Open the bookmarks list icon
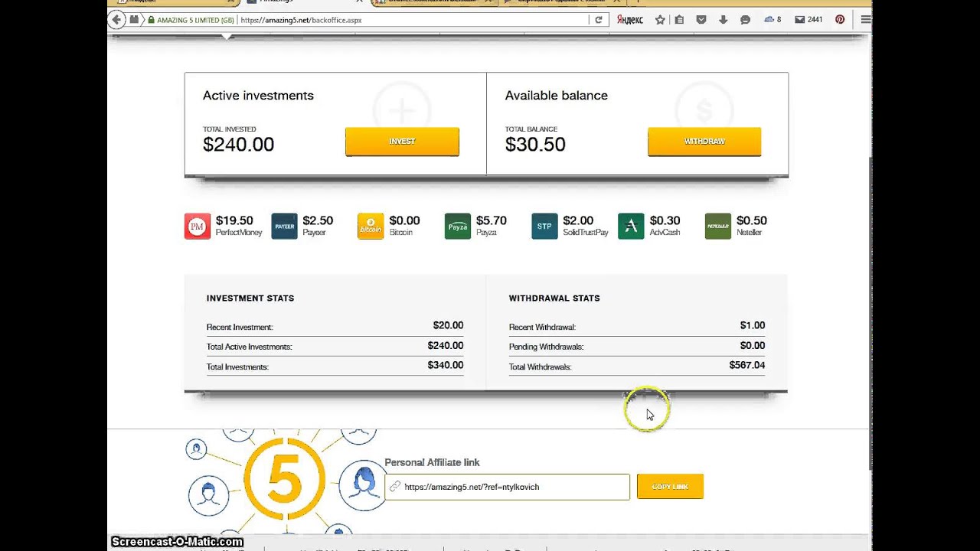Image resolution: width=980 pixels, height=551 pixels. (679, 20)
